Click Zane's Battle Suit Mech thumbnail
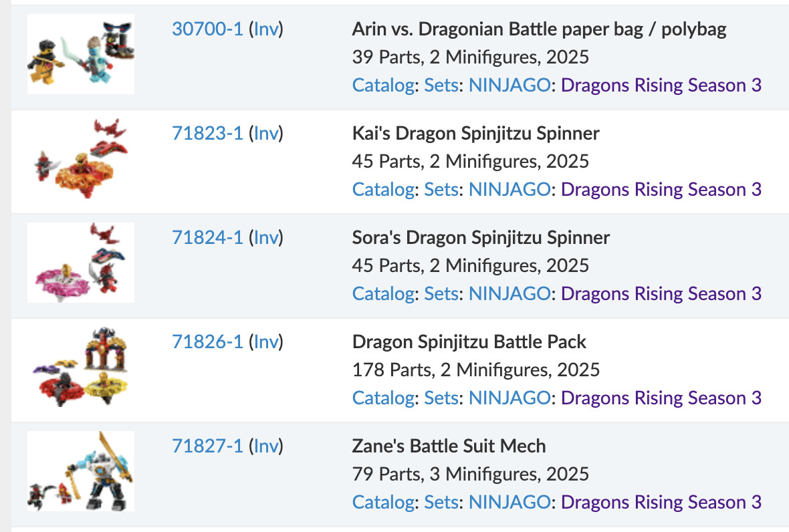The image size is (789, 532). tap(81, 471)
